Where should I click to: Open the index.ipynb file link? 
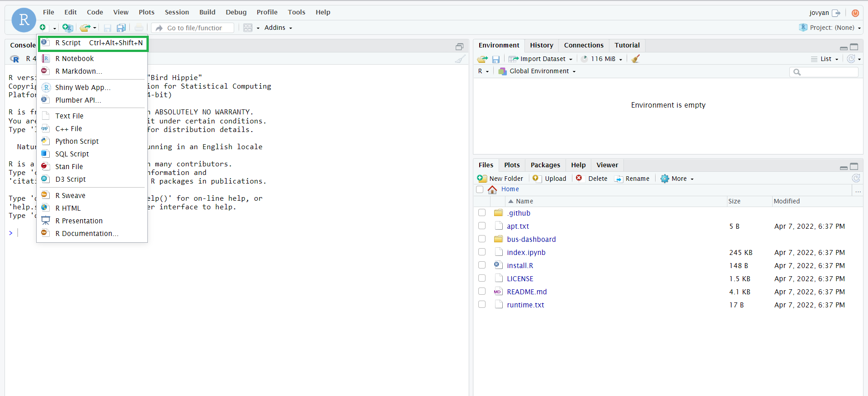click(x=526, y=252)
